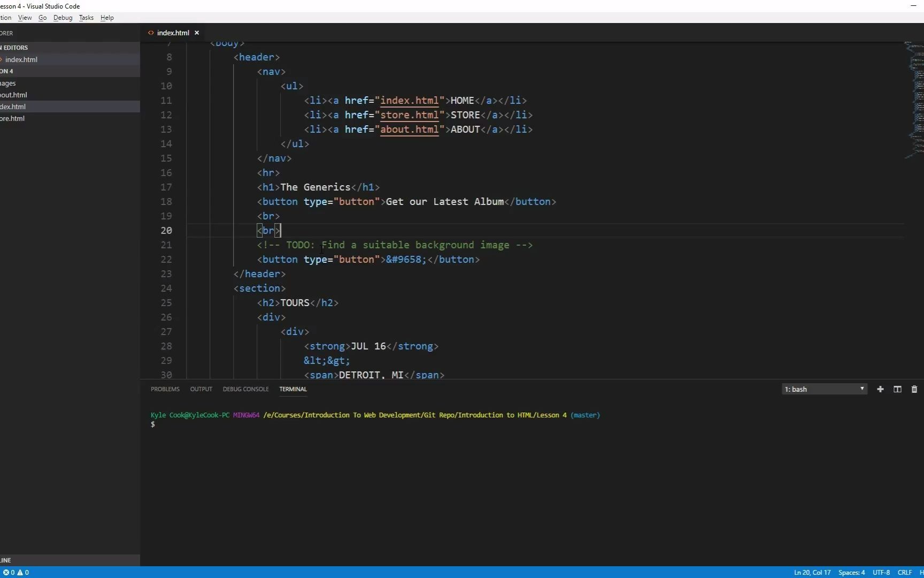This screenshot has width=924, height=578.
Task: Kill terminal with trash icon
Action: 914,389
